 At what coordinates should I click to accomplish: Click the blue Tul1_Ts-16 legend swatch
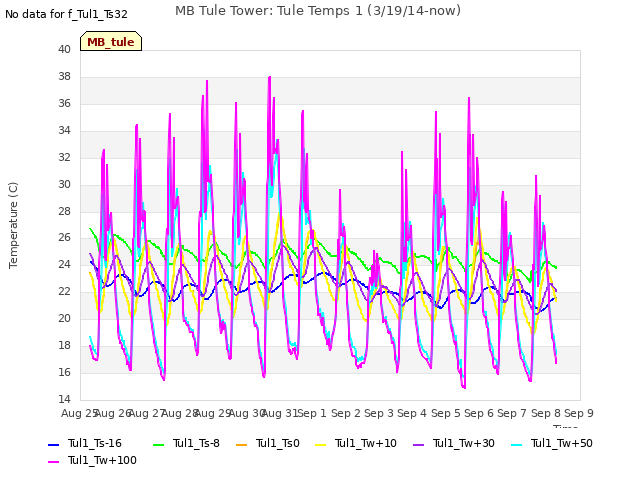coord(54,444)
